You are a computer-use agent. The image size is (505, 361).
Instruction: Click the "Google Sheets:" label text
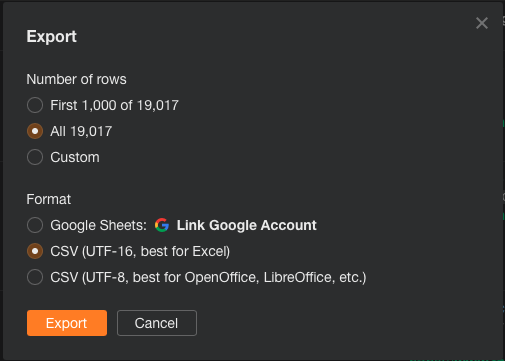click(x=98, y=225)
